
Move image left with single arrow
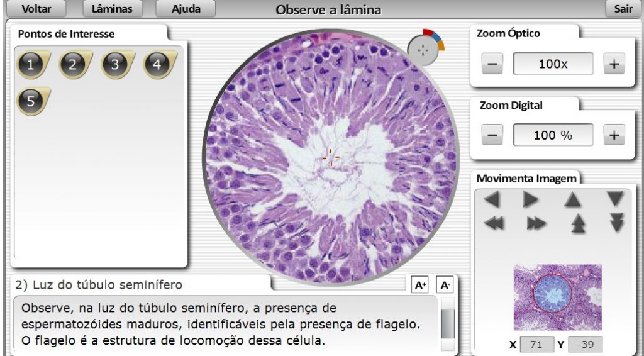492,200
